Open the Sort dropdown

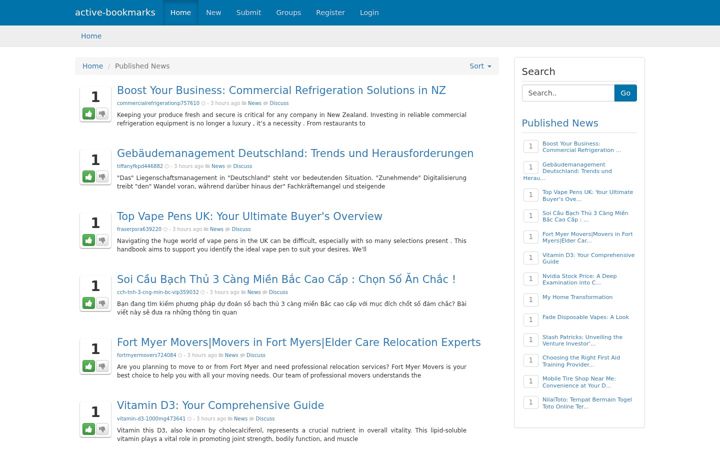480,66
